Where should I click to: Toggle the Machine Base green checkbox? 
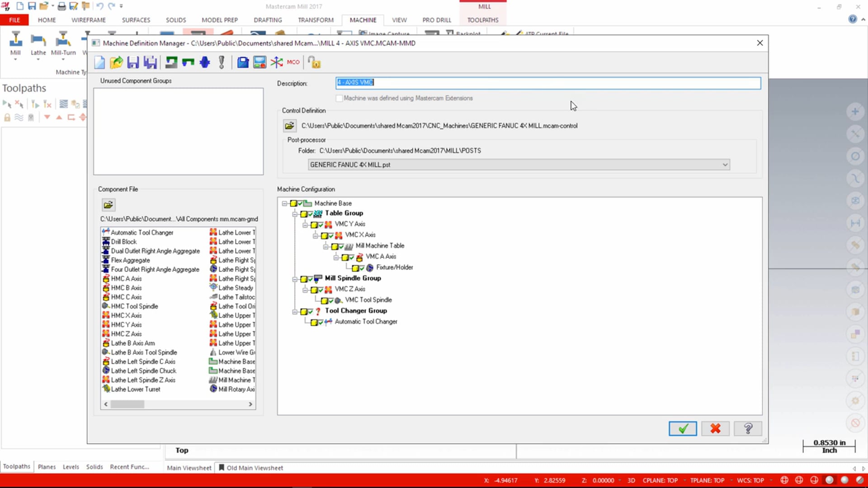click(300, 203)
